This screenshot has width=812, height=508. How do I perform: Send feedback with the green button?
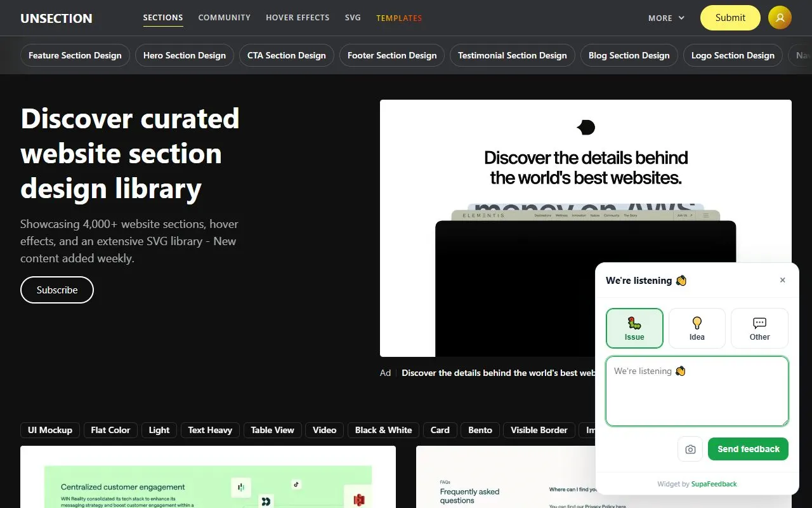(748, 449)
